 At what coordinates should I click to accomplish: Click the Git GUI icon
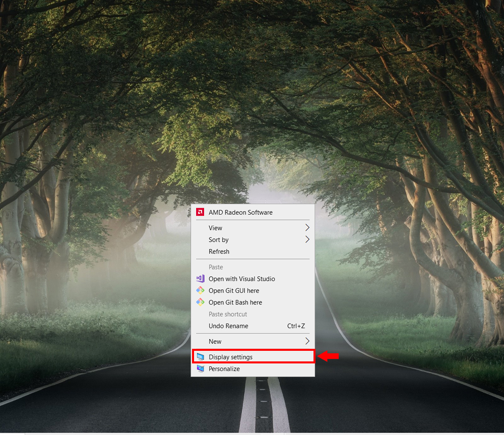coord(200,290)
